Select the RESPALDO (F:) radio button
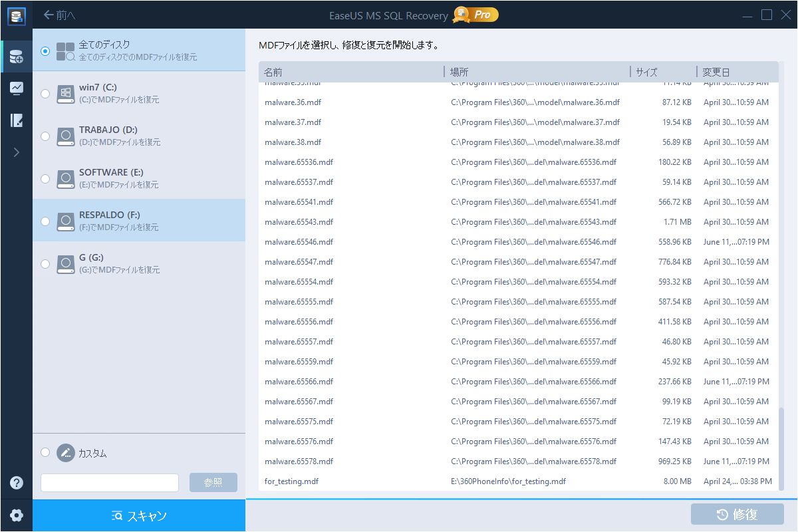 pos(45,221)
